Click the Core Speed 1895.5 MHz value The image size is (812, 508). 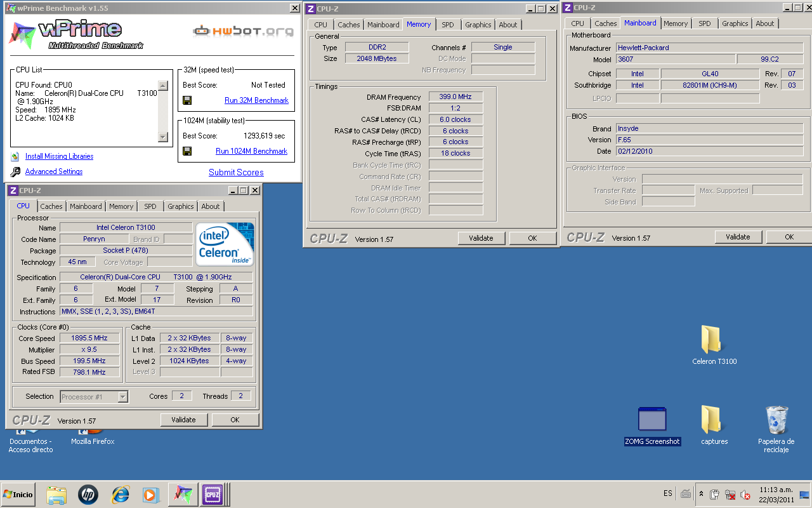89,338
